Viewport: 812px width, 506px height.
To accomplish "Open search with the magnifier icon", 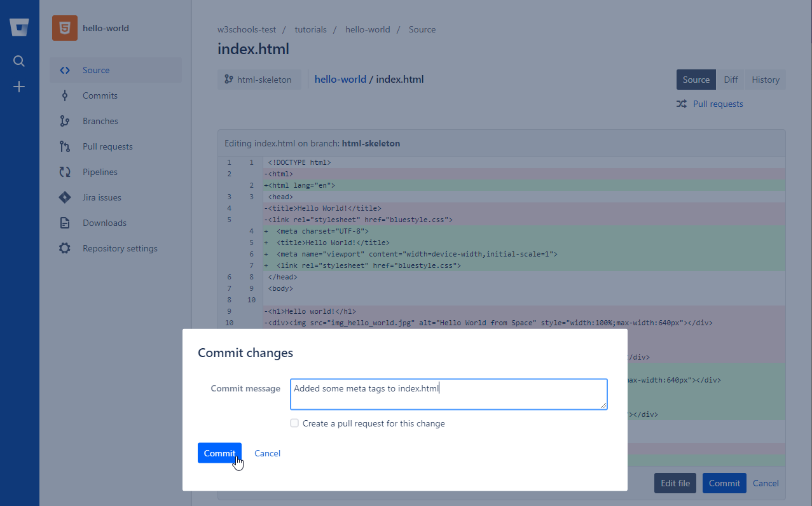I will (19, 61).
